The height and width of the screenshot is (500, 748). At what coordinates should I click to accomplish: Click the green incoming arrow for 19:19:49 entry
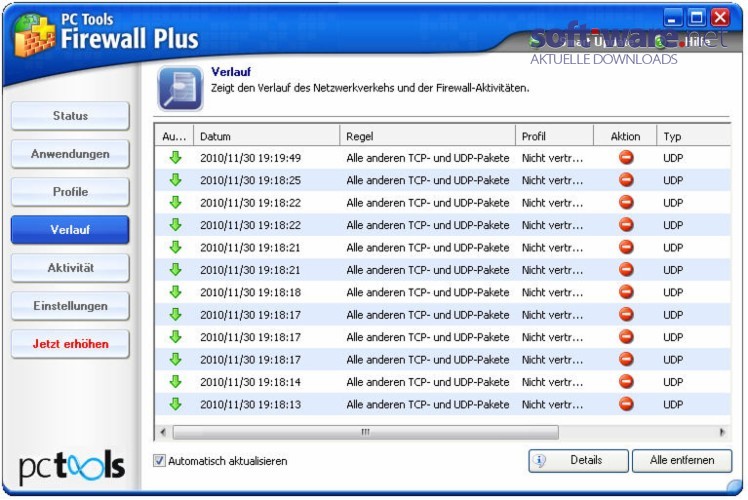[176, 157]
